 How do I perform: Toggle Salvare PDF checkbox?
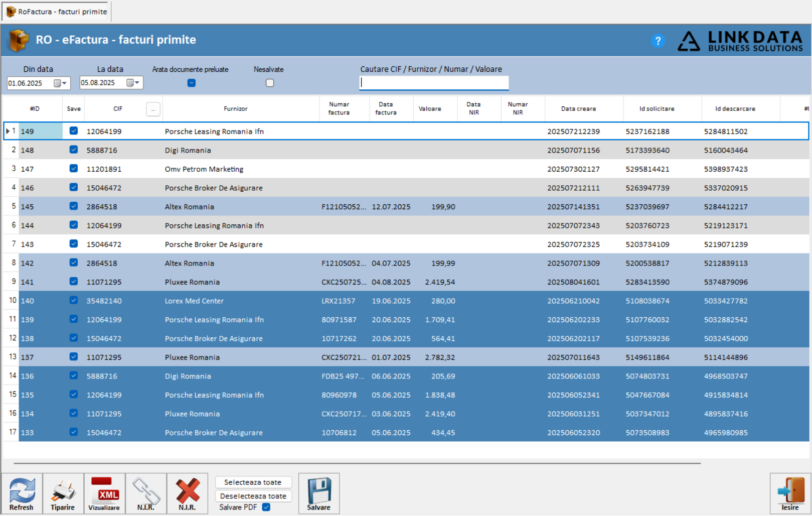point(266,507)
